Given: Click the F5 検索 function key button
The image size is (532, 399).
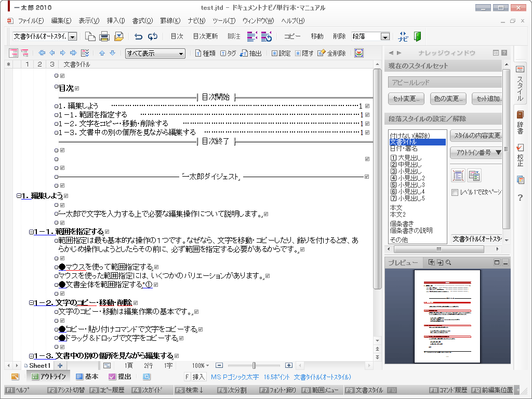Looking at the screenshot, I should tap(190, 390).
